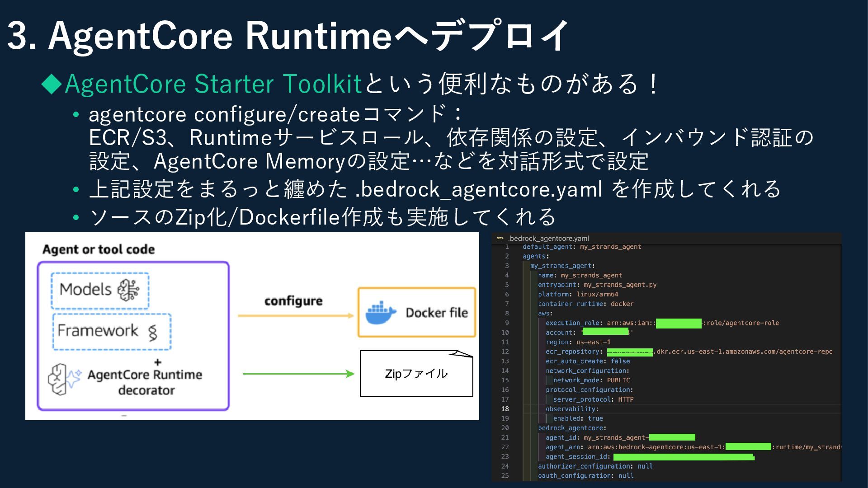Click the green redacted agent_session_id bar
Viewport: 868px width, 488px height.
684,457
